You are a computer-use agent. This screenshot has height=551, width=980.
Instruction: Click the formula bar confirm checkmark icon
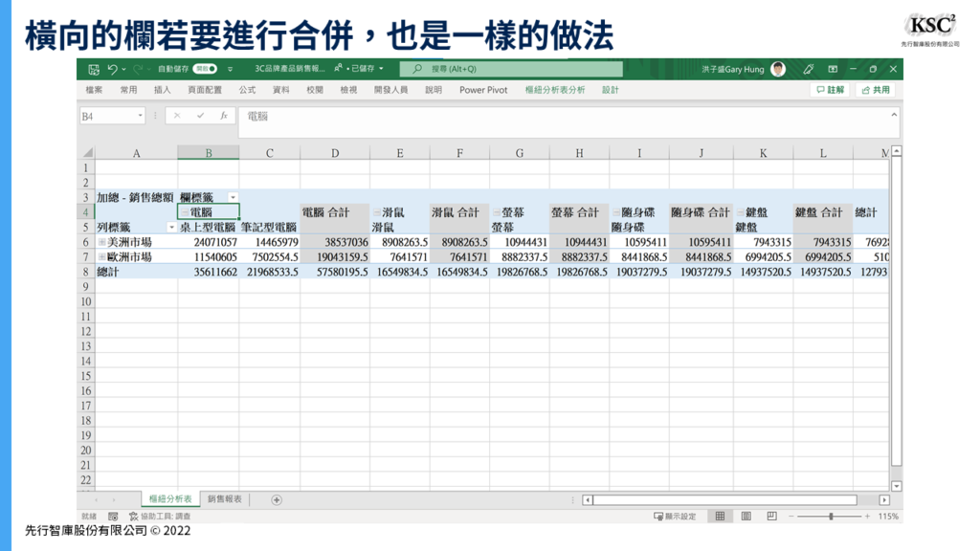click(200, 116)
